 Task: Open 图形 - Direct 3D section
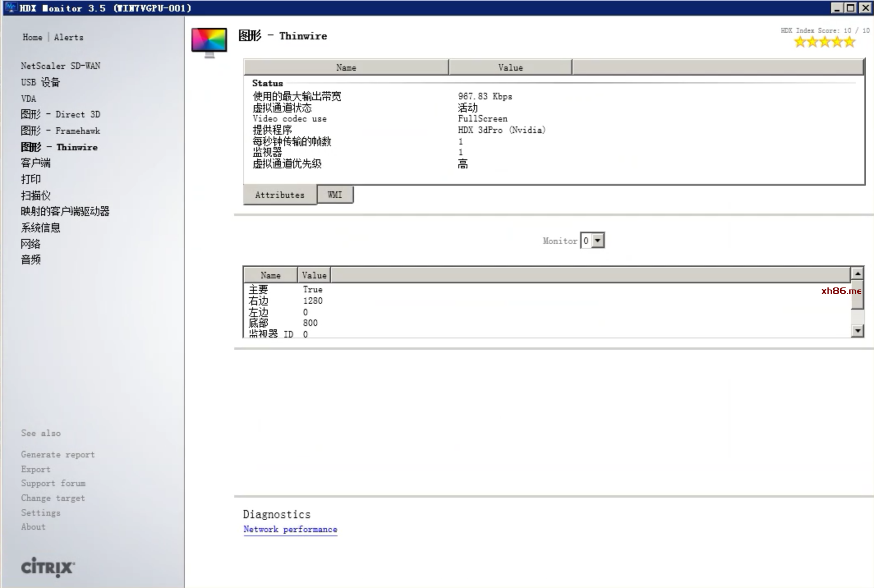tap(60, 114)
